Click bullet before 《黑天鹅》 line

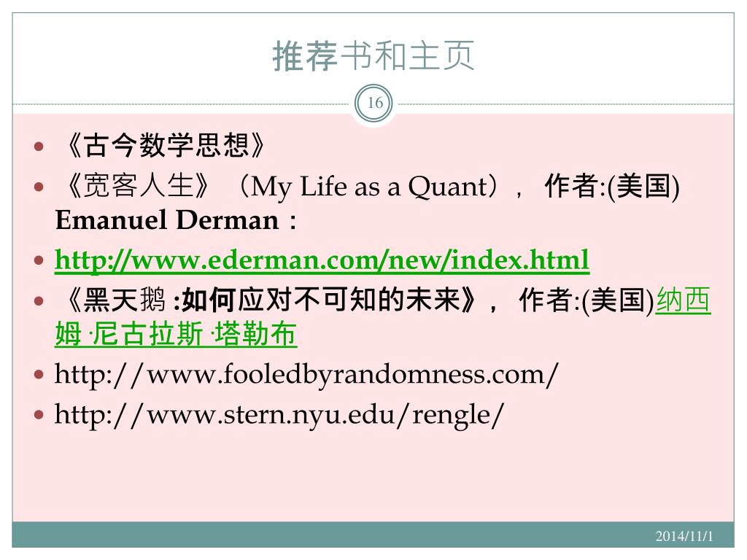point(39,301)
